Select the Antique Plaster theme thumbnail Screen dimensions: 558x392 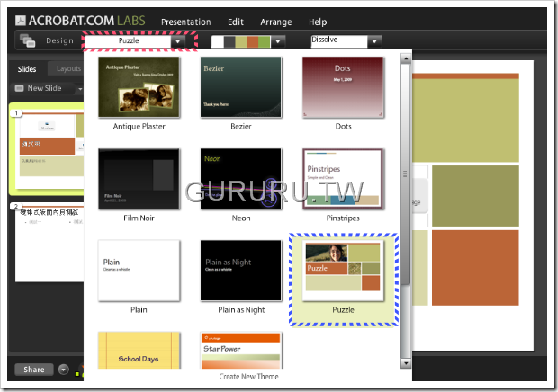click(x=139, y=87)
